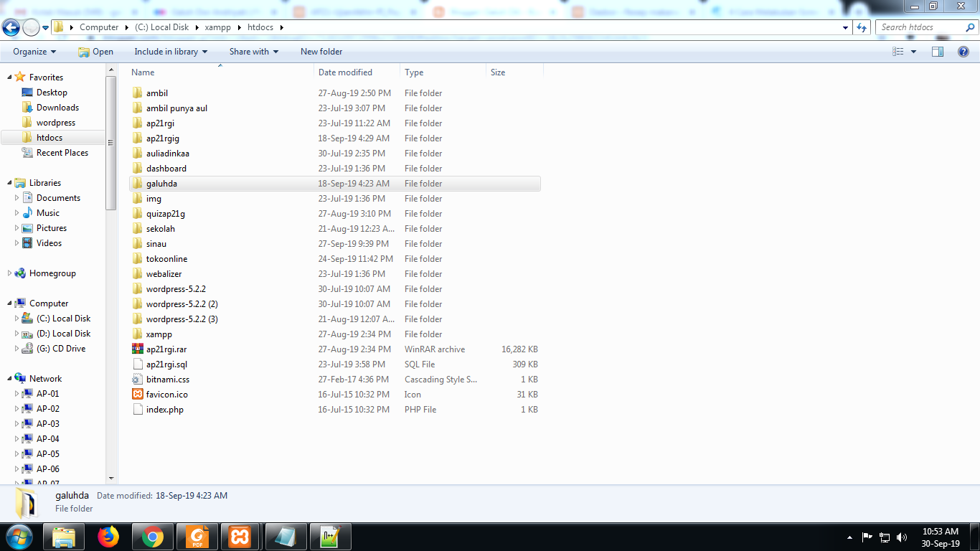The height and width of the screenshot is (551, 980).
Task: Sort by the Size column header
Action: (514, 72)
